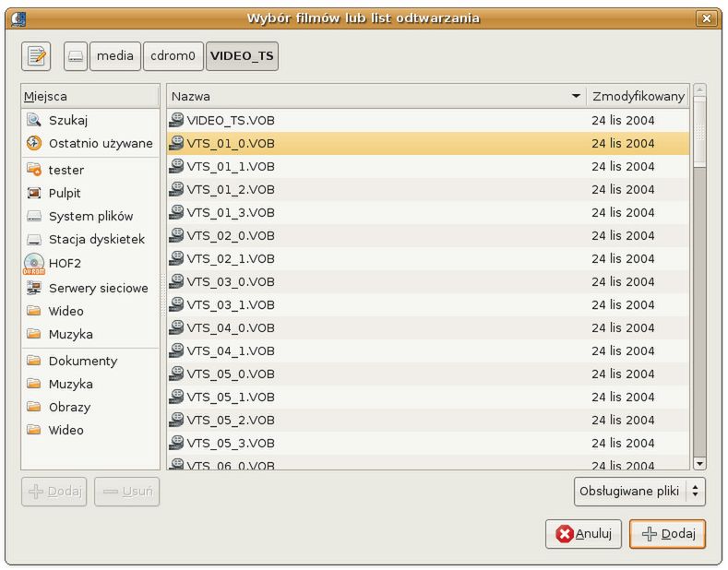This screenshot has height=570, width=728.
Task: Open the Wideo folder icon above Muzyka
Action: (x=34, y=311)
